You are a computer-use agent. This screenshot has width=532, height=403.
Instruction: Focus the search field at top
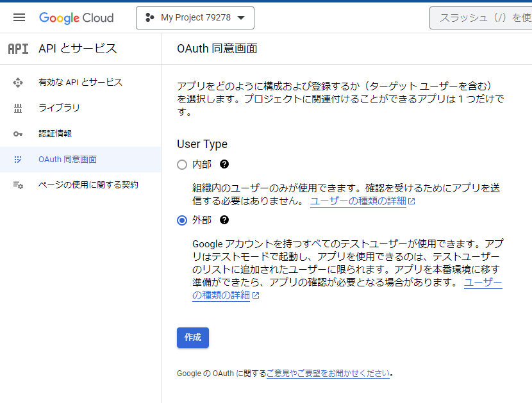pyautogui.click(x=481, y=18)
